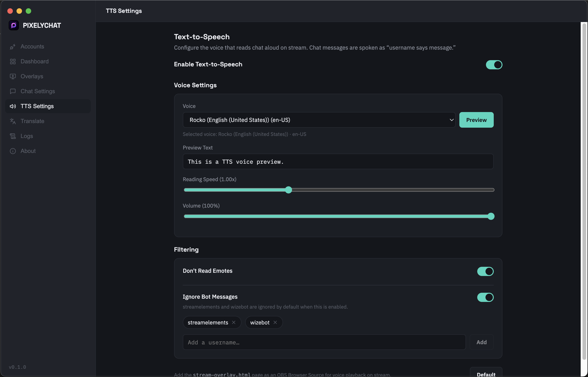Open the Voice dropdown
Viewport: 588px width, 377px height.
tap(319, 120)
